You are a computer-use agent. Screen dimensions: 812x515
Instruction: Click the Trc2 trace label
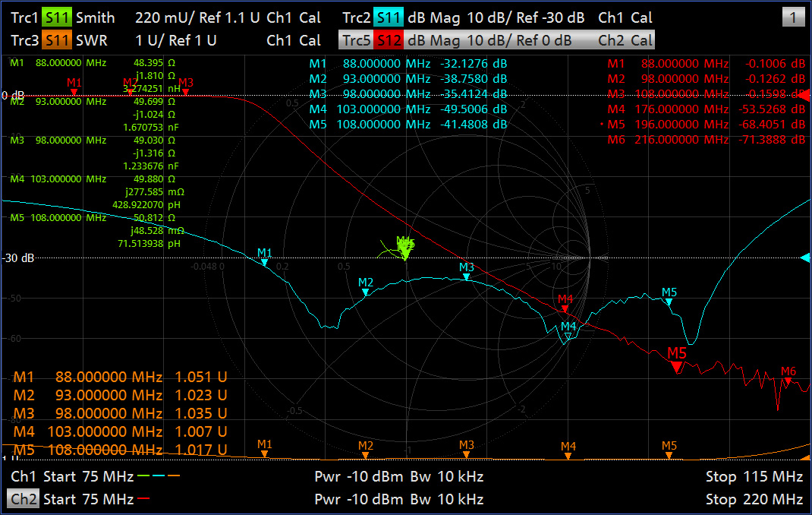356,17
